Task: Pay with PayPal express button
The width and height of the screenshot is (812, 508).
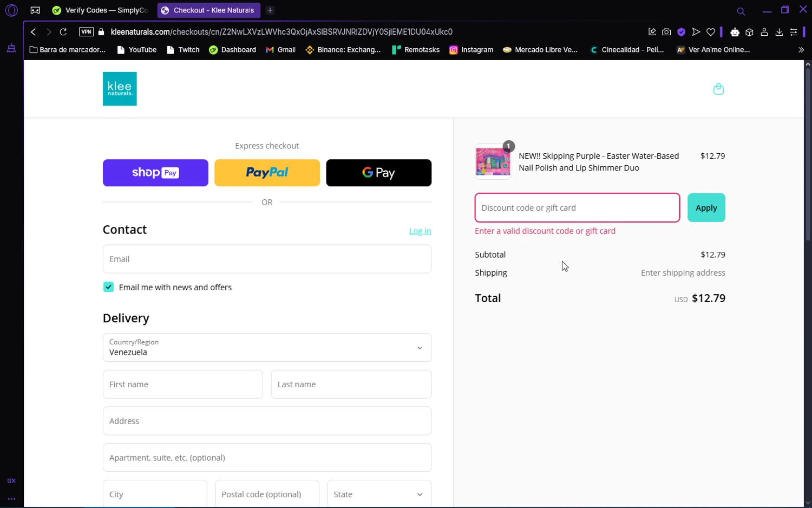Action: pos(267,173)
